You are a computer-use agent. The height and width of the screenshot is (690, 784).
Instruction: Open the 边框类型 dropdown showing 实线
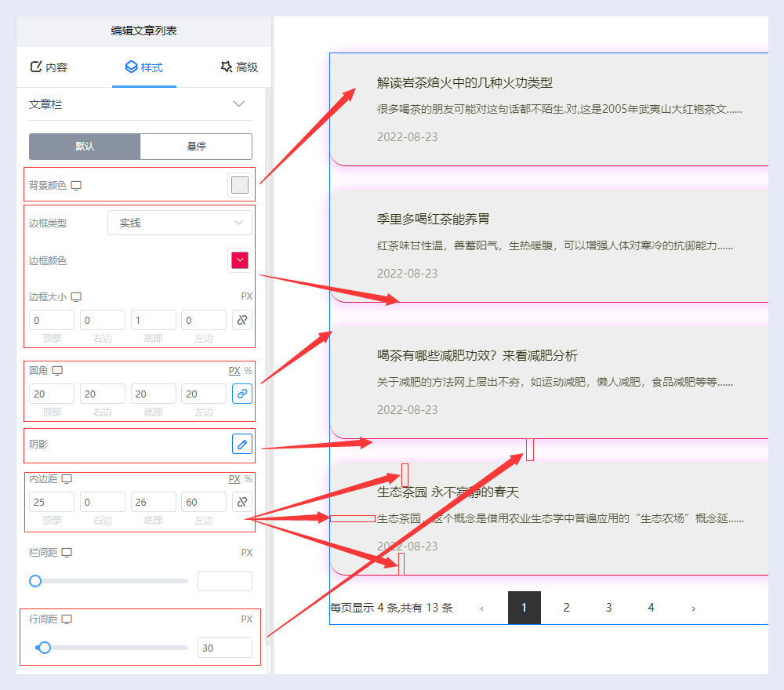tap(180, 223)
